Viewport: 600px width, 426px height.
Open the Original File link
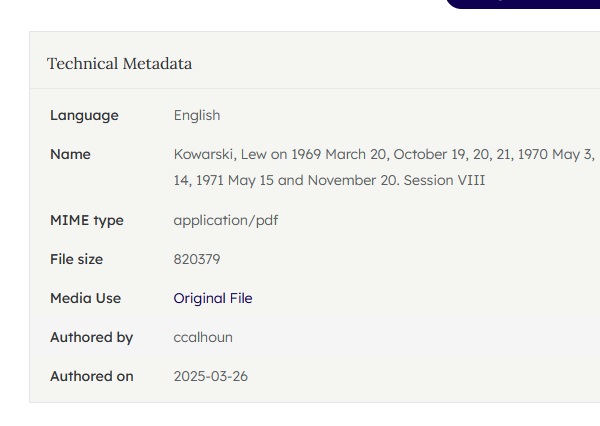tap(213, 298)
